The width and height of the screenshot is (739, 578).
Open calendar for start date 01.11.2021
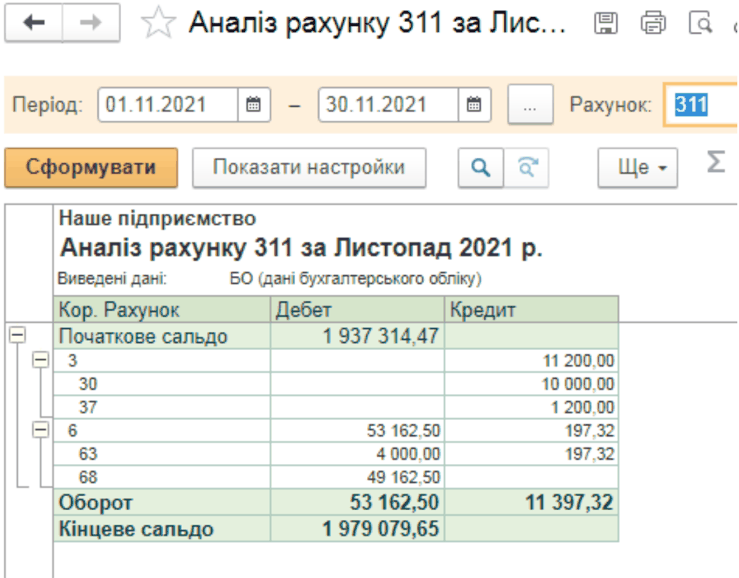coord(253,104)
